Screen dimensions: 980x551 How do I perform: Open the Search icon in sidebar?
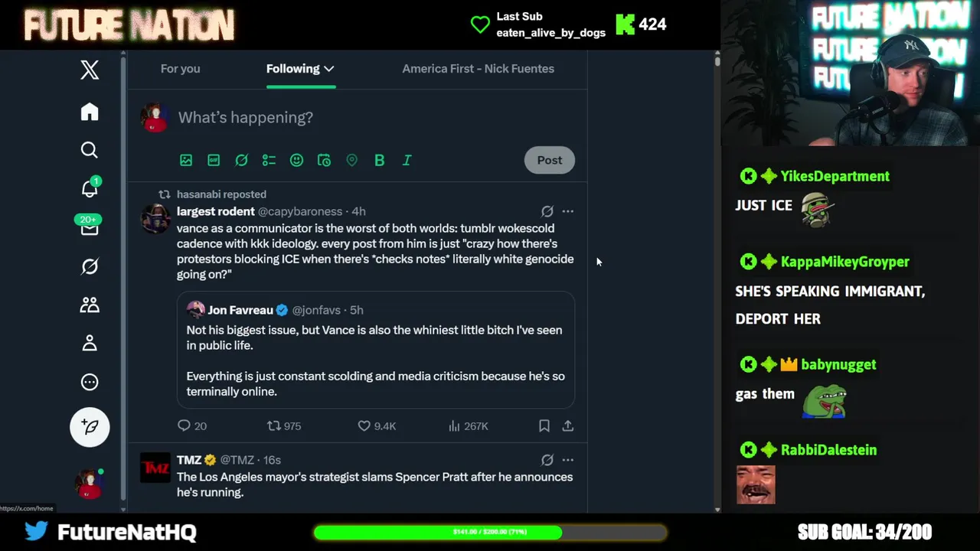[90, 150]
